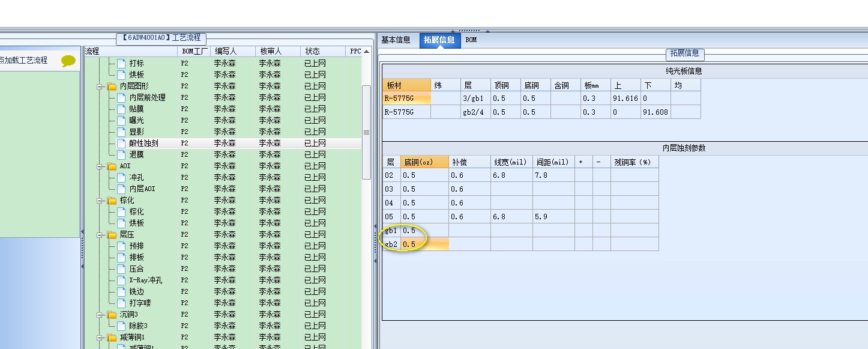Collapse the 棕化 folder node

(100, 201)
